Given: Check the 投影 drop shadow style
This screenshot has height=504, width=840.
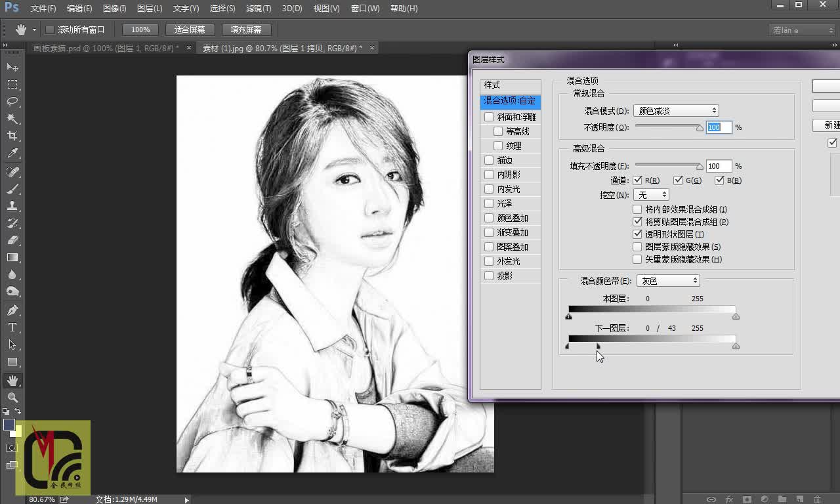Looking at the screenshot, I should point(489,276).
